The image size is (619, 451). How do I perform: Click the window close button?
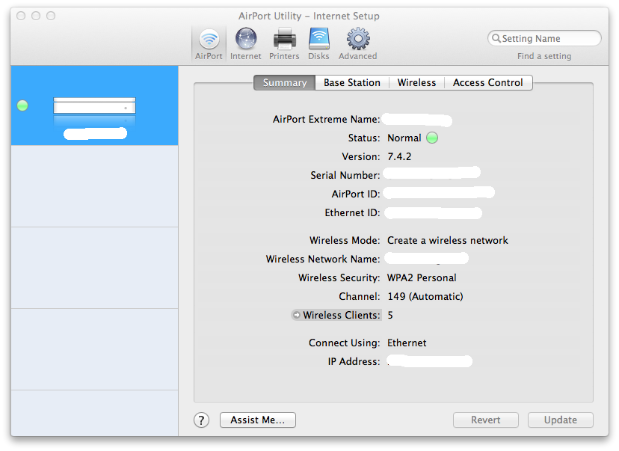click(x=21, y=16)
